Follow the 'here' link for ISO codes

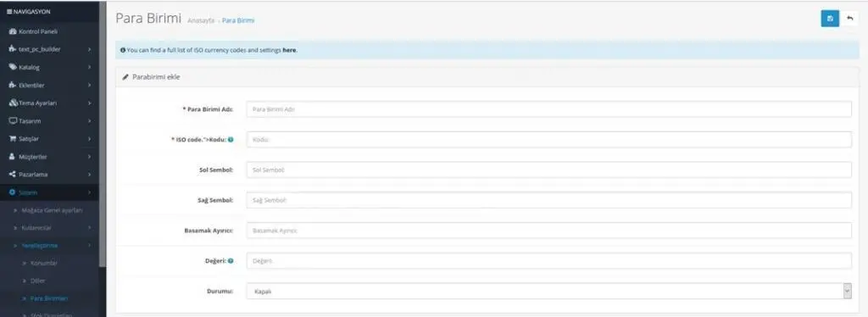pos(290,50)
